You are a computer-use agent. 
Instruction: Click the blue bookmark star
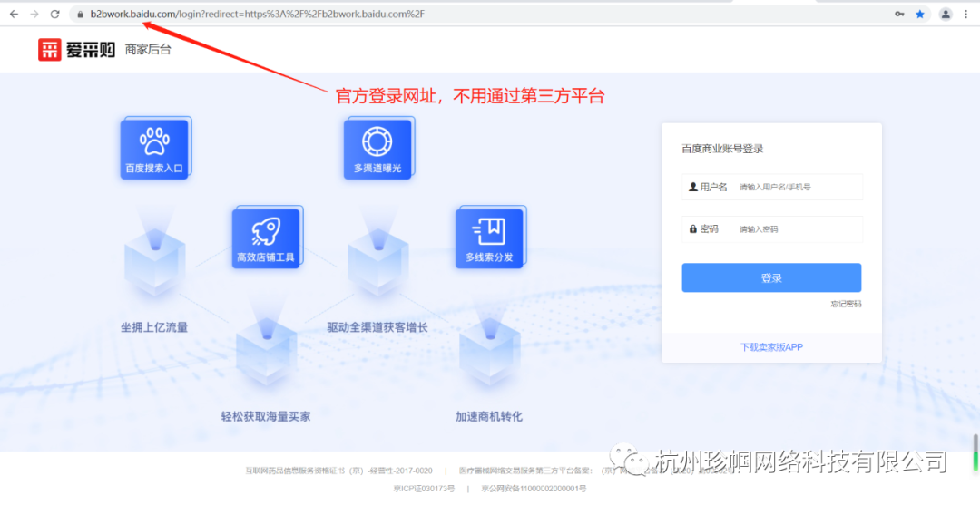coord(920,14)
